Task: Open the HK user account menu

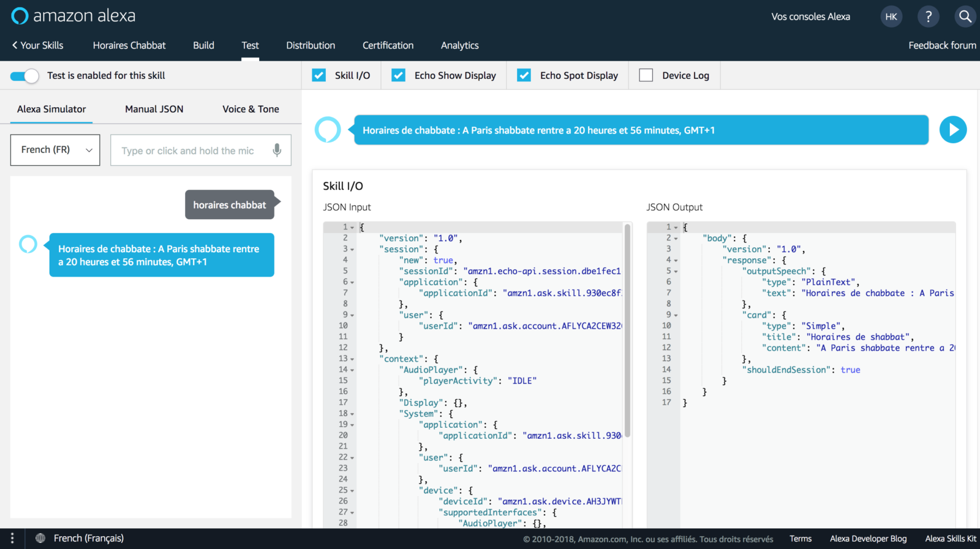Action: (891, 17)
